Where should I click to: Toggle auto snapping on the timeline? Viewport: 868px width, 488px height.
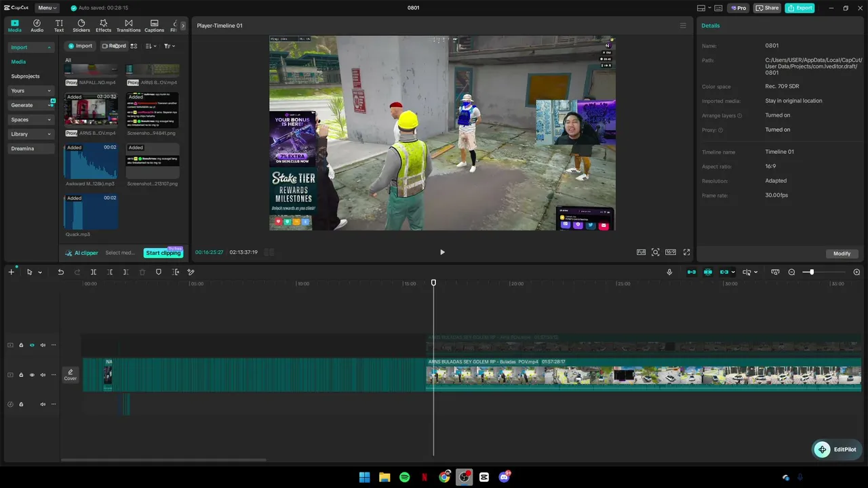(708, 272)
